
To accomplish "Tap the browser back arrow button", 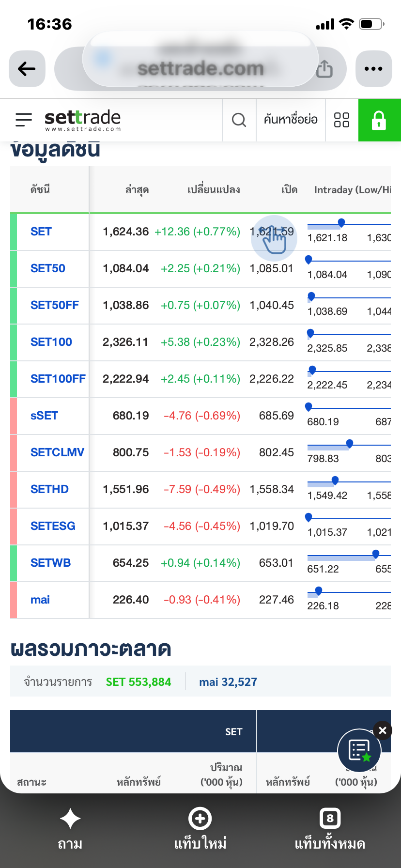I will coord(27,69).
